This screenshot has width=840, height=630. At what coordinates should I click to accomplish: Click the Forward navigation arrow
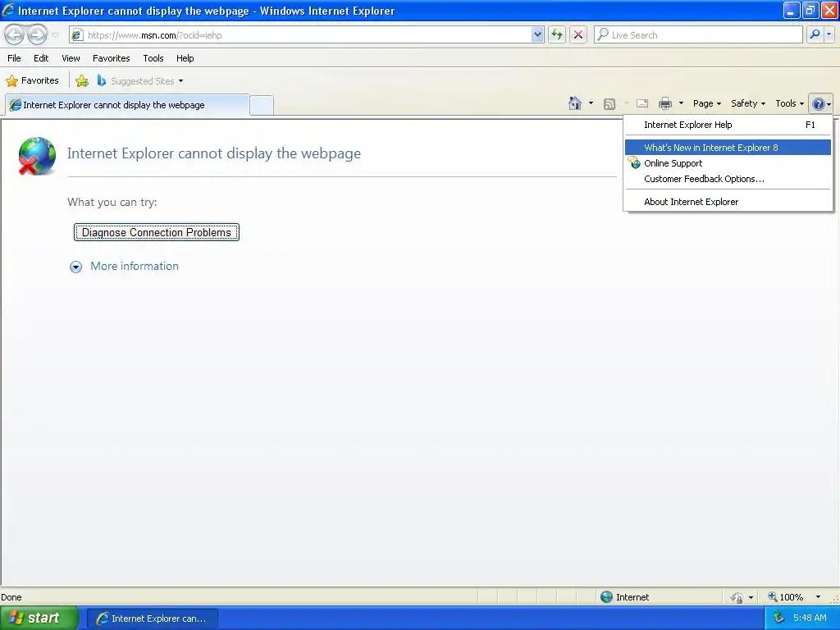click(x=37, y=34)
